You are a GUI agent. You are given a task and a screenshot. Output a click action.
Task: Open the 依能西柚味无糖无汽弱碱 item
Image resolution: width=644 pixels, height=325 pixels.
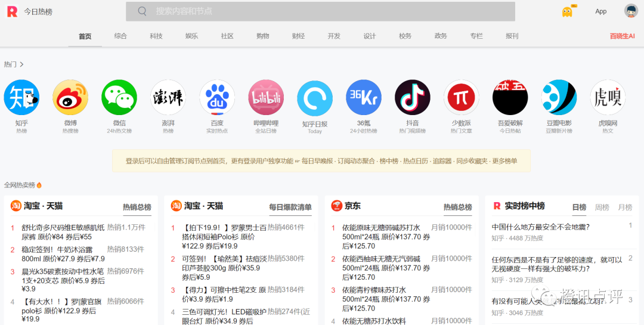pos(386,268)
